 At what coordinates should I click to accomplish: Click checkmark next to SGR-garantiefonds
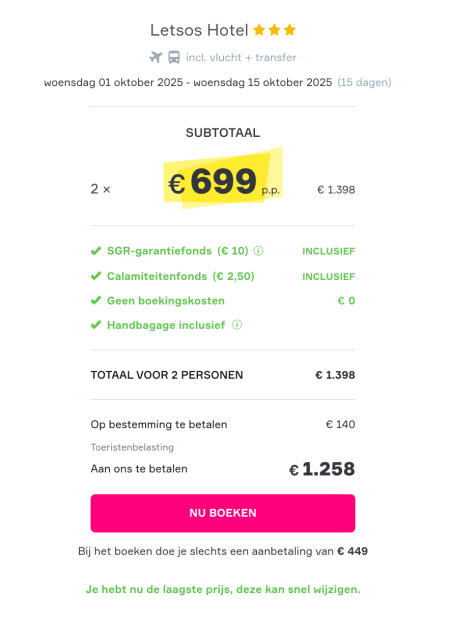tap(96, 251)
